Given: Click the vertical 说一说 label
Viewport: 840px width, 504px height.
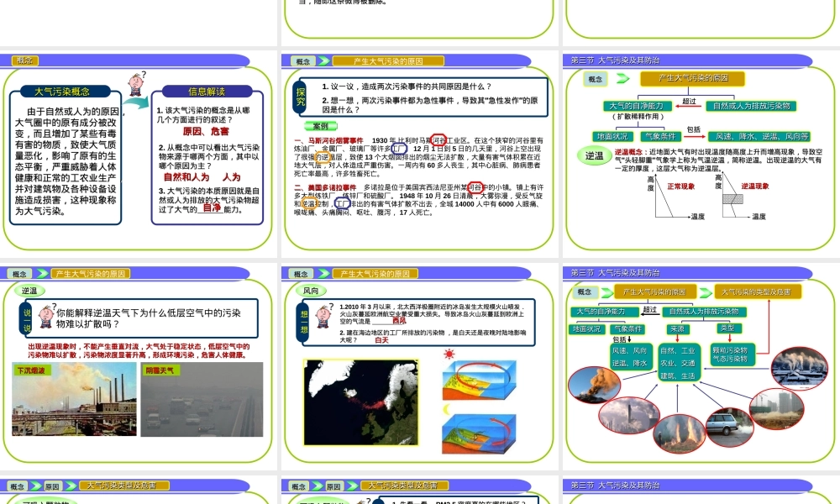Looking at the screenshot, I should coord(28,320).
